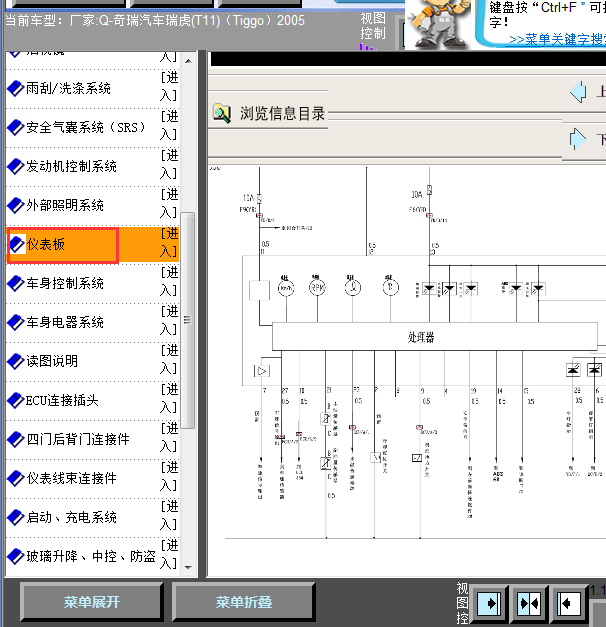The height and width of the screenshot is (627, 606).
Task: Click the 浏览信息目录 heading text
Action: (282, 114)
